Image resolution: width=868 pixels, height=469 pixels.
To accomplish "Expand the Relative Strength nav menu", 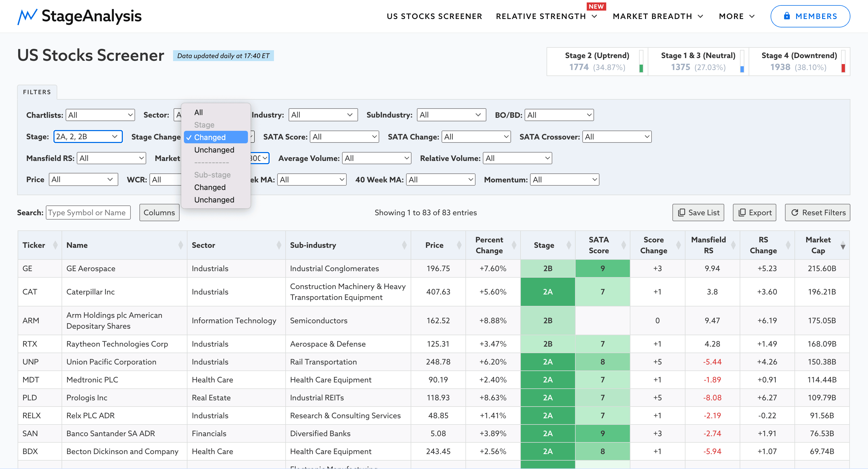I will (547, 16).
